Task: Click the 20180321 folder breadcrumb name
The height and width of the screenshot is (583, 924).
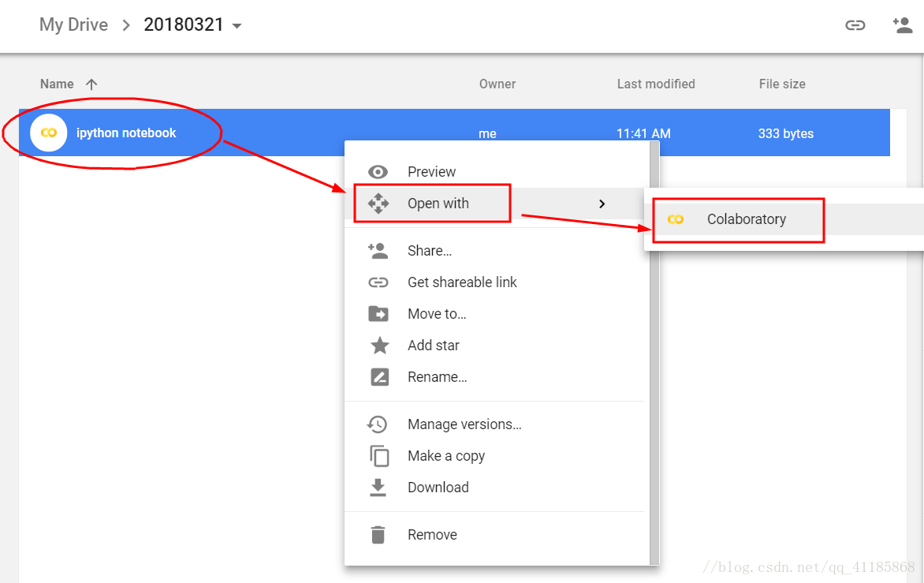Action: (183, 24)
